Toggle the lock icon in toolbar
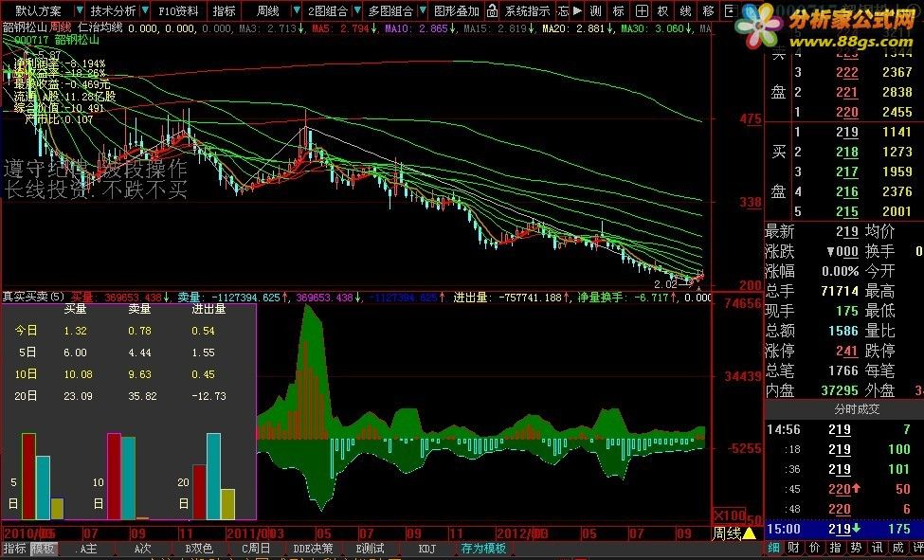The width and height of the screenshot is (924, 560). click(493, 10)
